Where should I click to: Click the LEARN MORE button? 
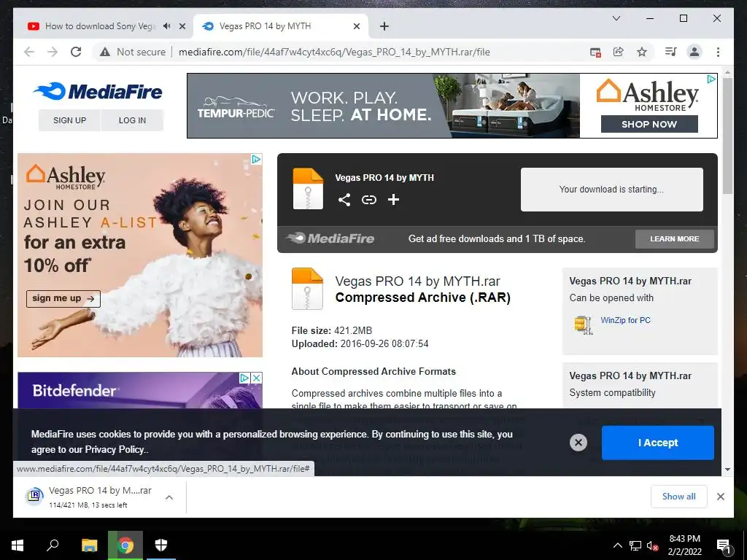(675, 239)
